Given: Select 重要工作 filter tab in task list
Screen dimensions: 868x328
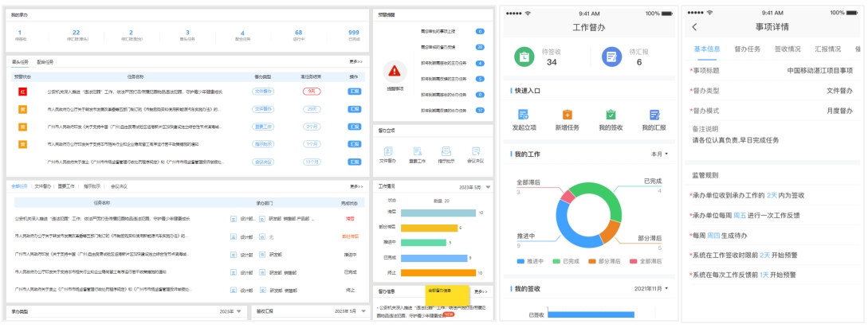Looking at the screenshot, I should (66, 186).
